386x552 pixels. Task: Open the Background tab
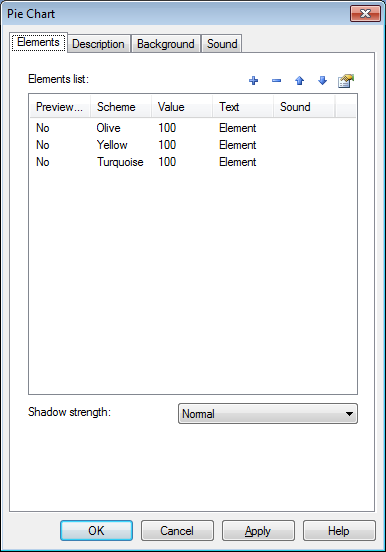(x=166, y=44)
